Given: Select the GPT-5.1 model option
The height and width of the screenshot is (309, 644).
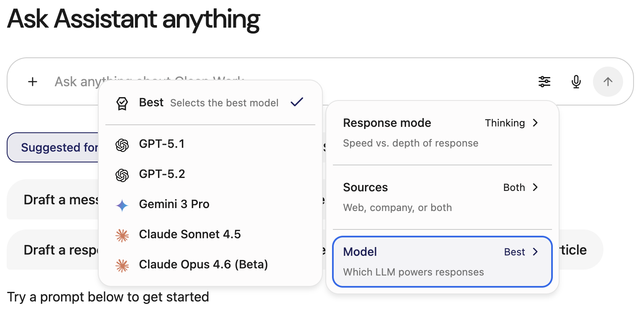Looking at the screenshot, I should [x=162, y=144].
